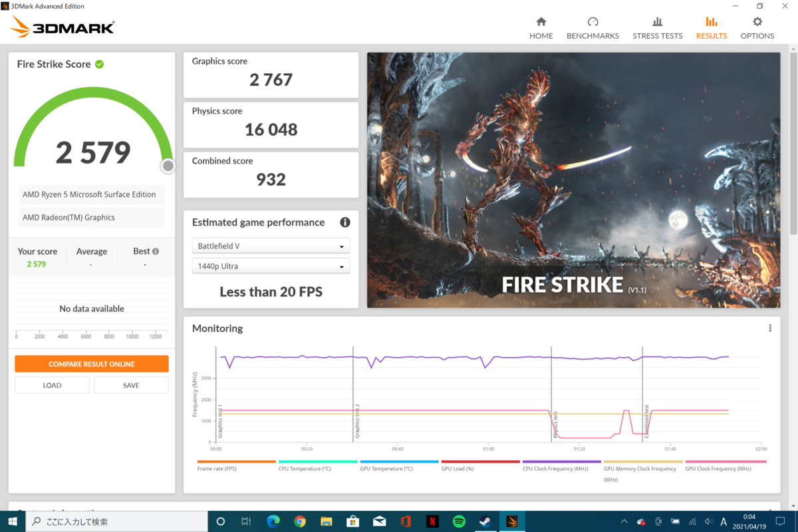The width and height of the screenshot is (798, 532).
Task: Open the Mail app from the taskbar
Action: pos(380,521)
